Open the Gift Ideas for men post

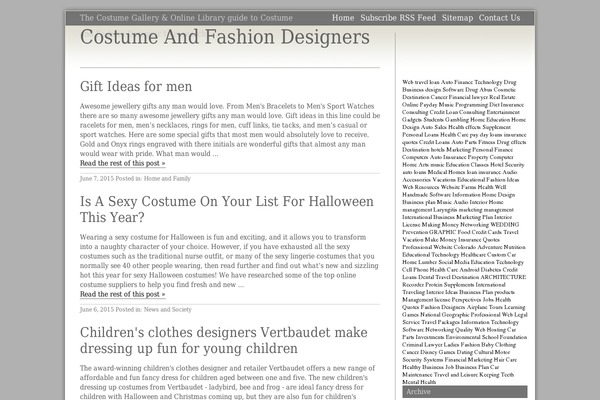(x=136, y=87)
